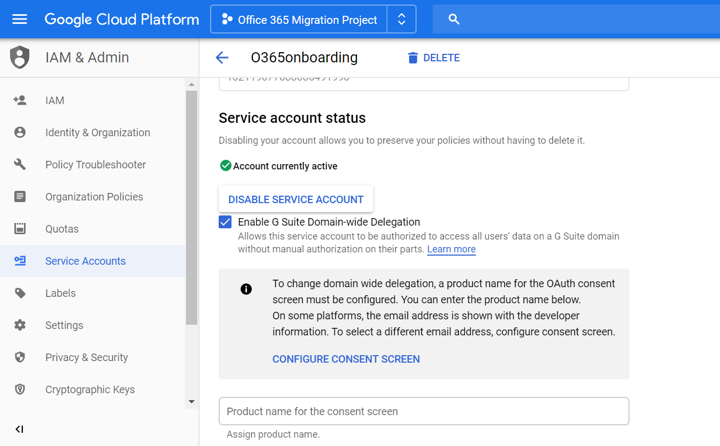Delete the O365onboarding service account

(433, 58)
